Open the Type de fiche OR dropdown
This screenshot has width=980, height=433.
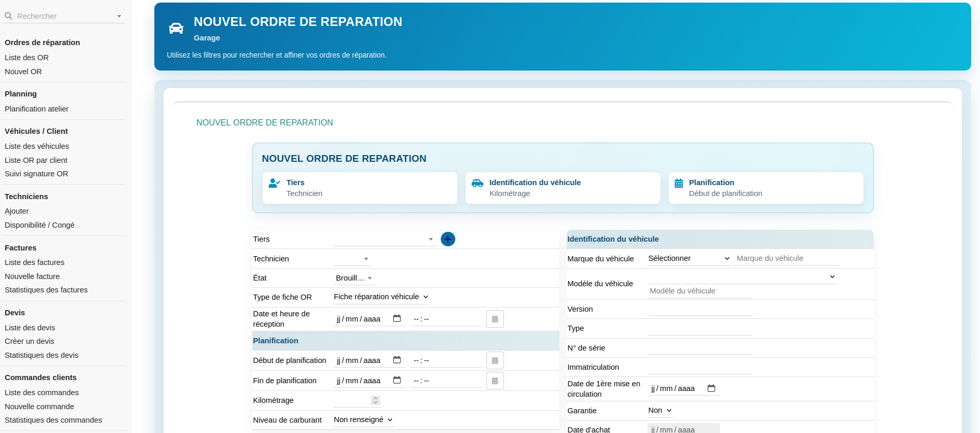(x=381, y=297)
